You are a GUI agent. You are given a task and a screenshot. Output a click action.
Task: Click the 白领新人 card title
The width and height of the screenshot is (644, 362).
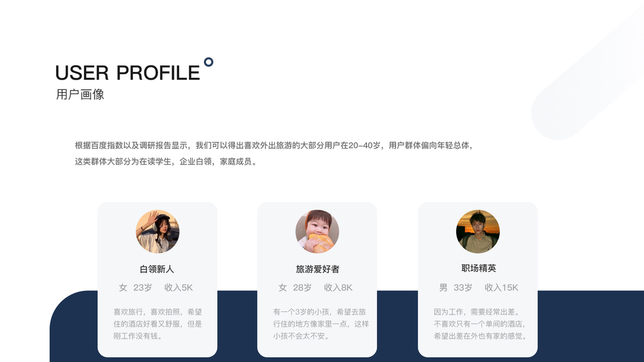coord(157,269)
